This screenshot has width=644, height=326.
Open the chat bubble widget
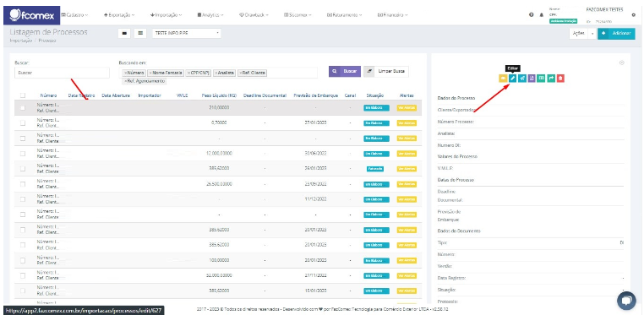[x=626, y=301]
